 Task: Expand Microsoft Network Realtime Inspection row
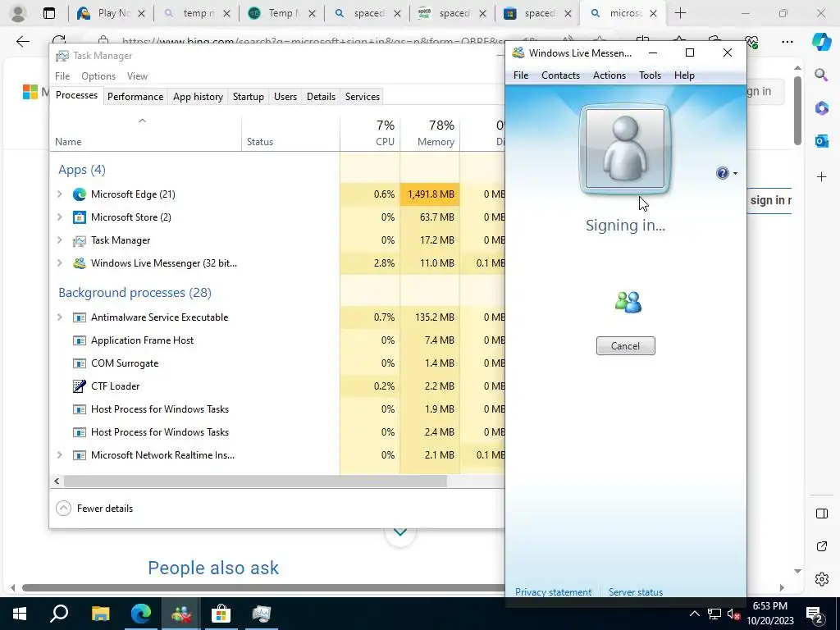(59, 454)
